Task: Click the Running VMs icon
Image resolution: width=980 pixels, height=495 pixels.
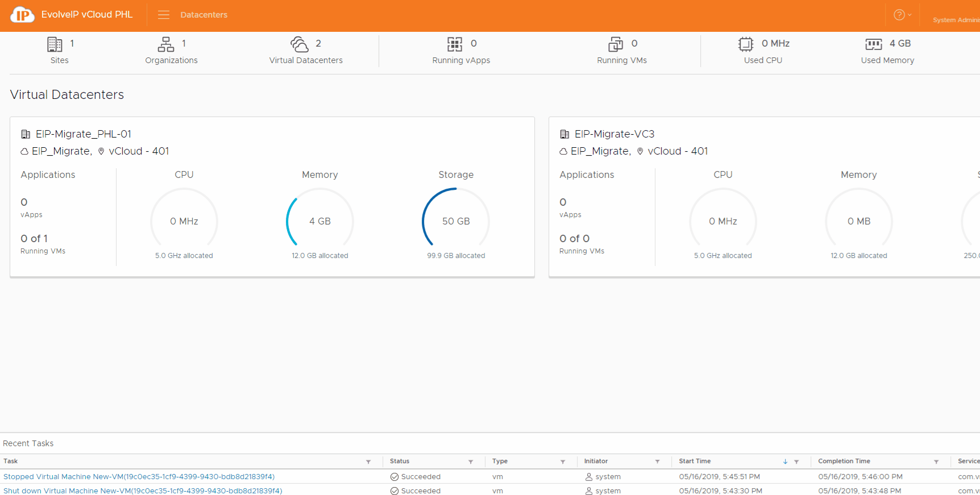Action: tap(616, 44)
